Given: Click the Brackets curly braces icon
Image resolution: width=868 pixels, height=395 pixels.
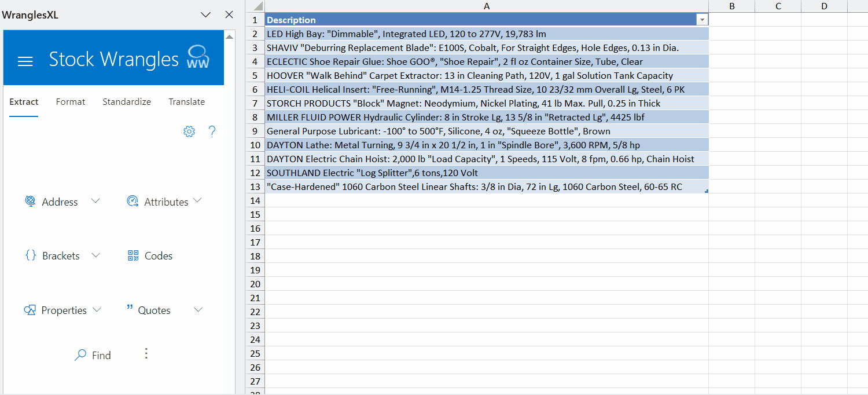Looking at the screenshot, I should point(31,255).
